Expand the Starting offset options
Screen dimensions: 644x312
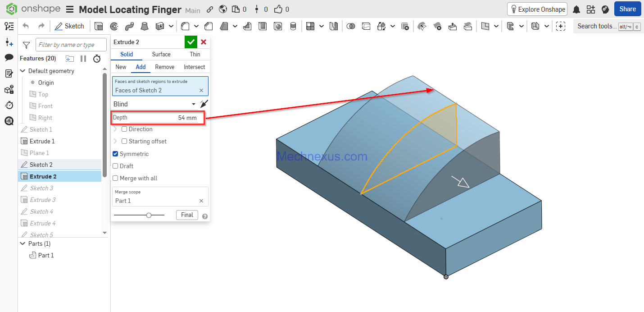[x=115, y=141]
